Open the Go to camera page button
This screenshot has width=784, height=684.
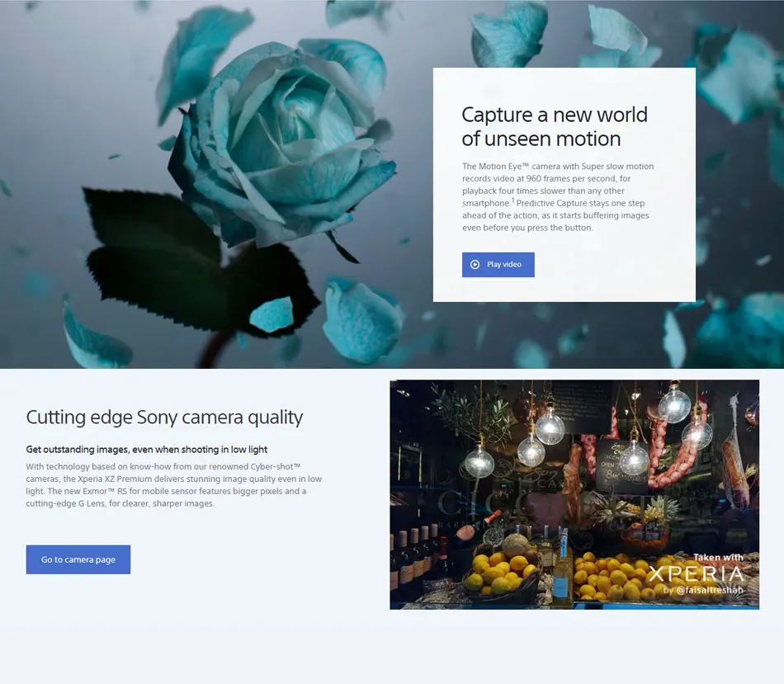point(78,559)
